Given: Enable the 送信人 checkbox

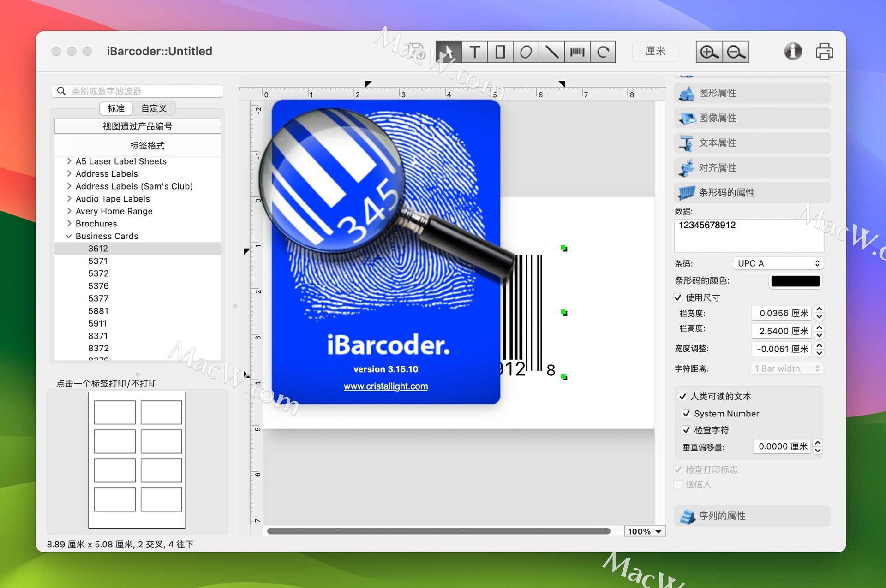Looking at the screenshot, I should (x=678, y=484).
